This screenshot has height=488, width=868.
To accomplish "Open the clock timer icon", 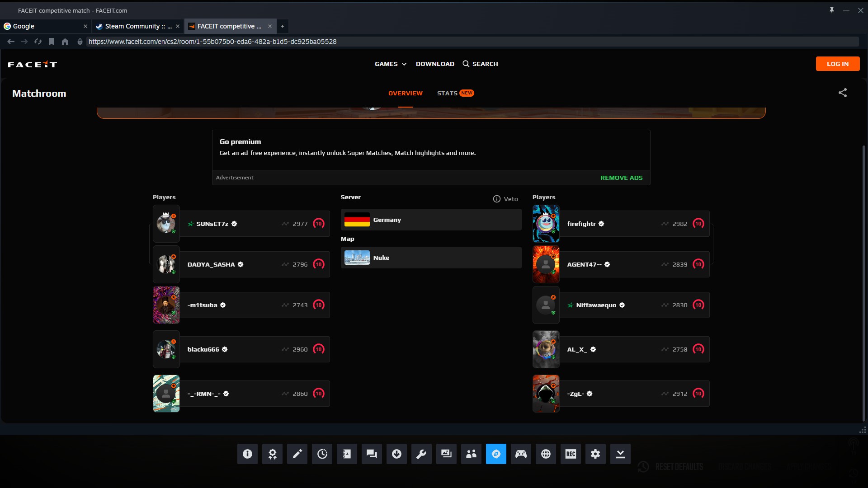I will [x=322, y=454].
